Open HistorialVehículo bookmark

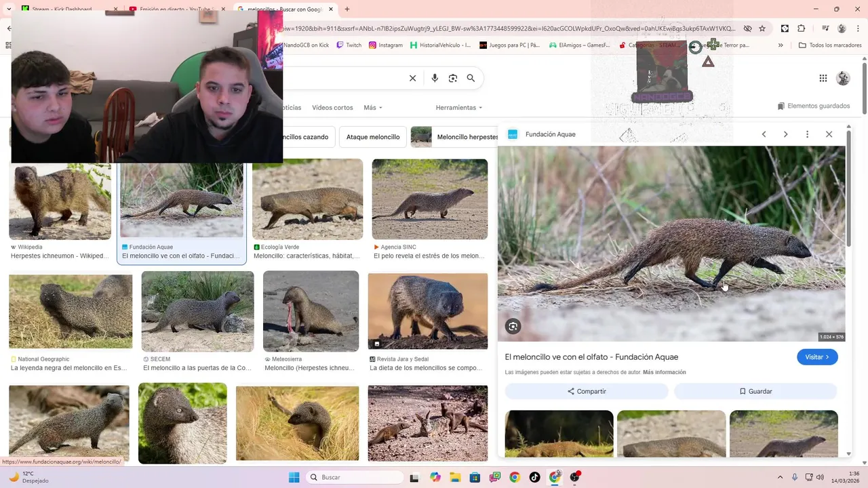[x=441, y=45]
